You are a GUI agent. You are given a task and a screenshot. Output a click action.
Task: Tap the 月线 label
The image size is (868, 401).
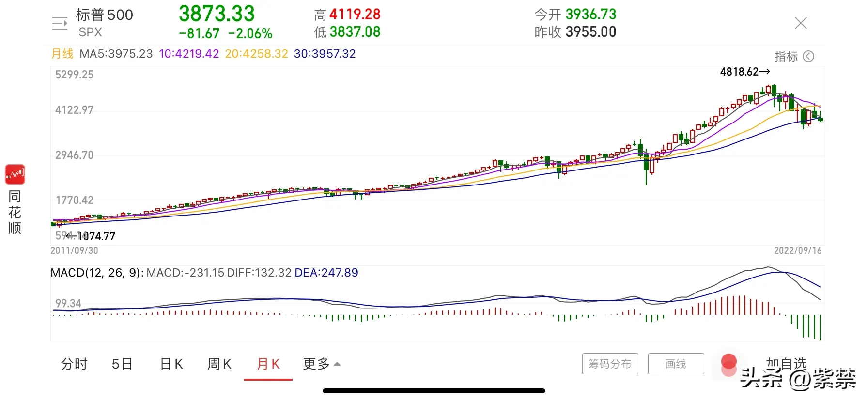(62, 53)
